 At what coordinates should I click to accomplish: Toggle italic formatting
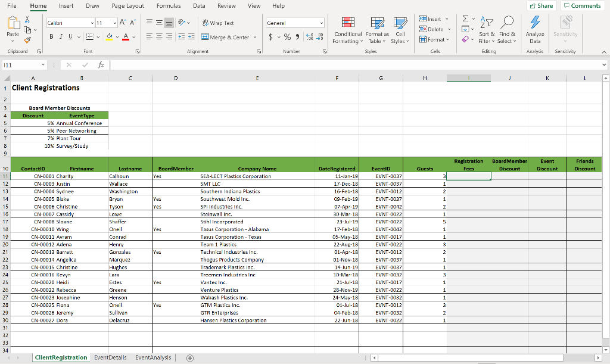click(x=60, y=36)
